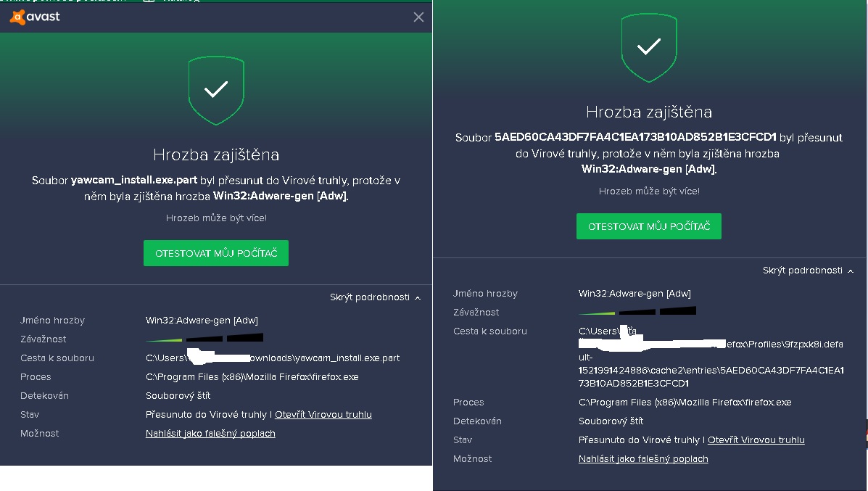Viewport: 868px width, 491px height.
Task: Click the shield checkmark icon in 5AED60CA dialog
Action: point(649,48)
